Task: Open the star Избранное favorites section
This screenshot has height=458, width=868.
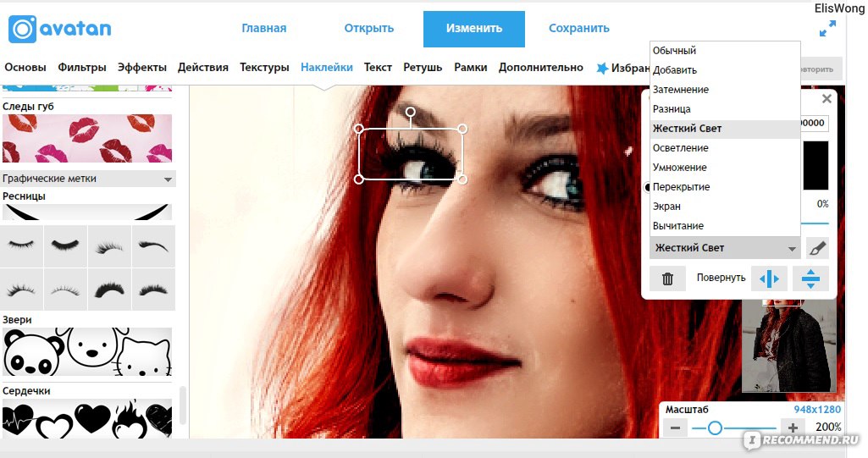Action: [622, 68]
